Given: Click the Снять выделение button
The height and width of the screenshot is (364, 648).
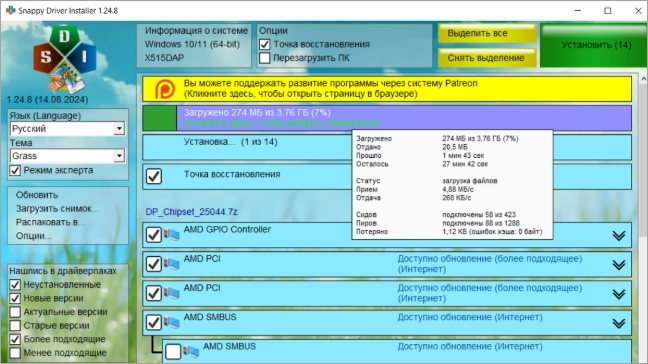Looking at the screenshot, I should [487, 58].
